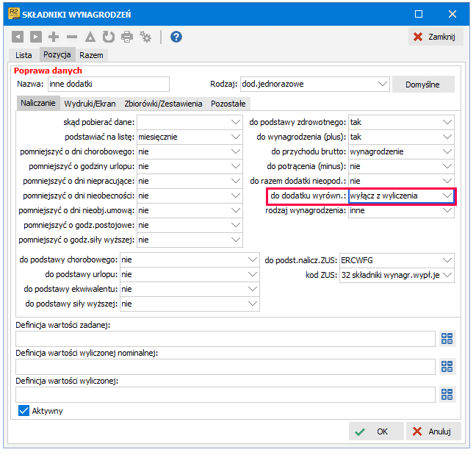Toggle the Aktywny checkbox
This screenshot has height=455, width=476.
[x=24, y=411]
